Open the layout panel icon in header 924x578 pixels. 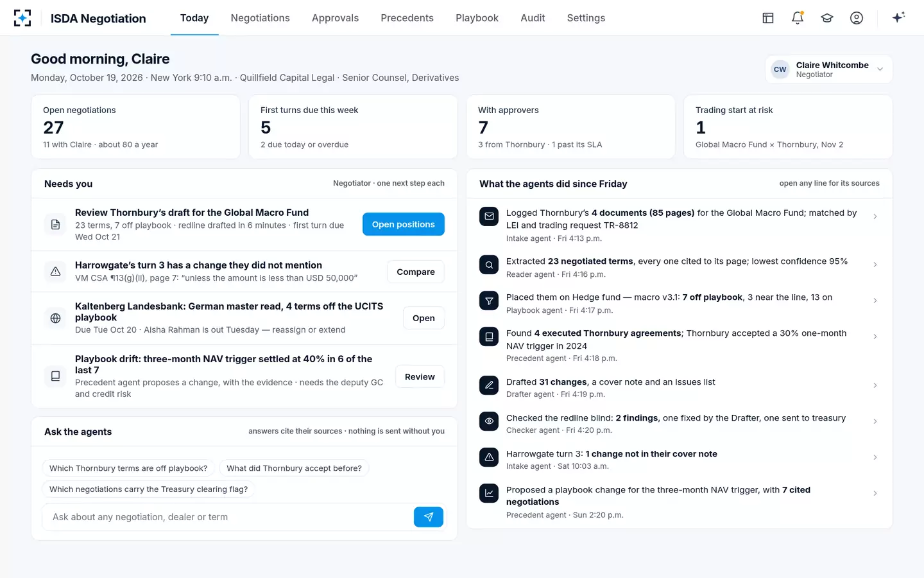pyautogui.click(x=768, y=18)
